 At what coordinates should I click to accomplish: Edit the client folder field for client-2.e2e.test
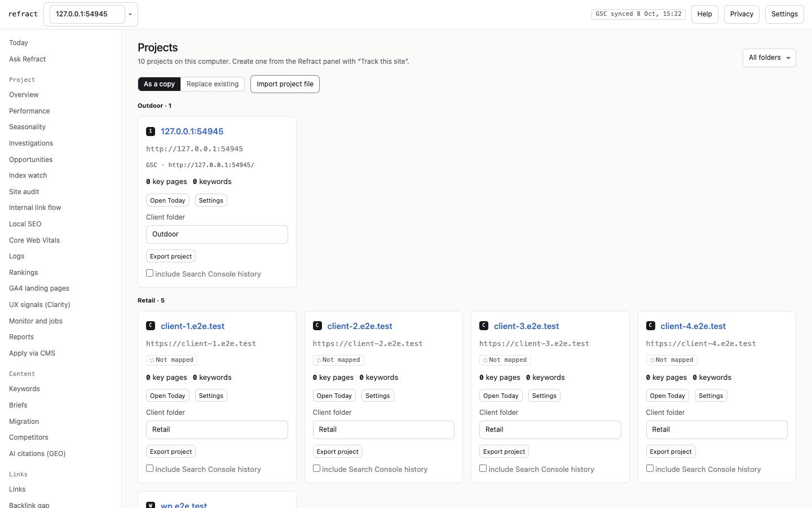(383, 430)
